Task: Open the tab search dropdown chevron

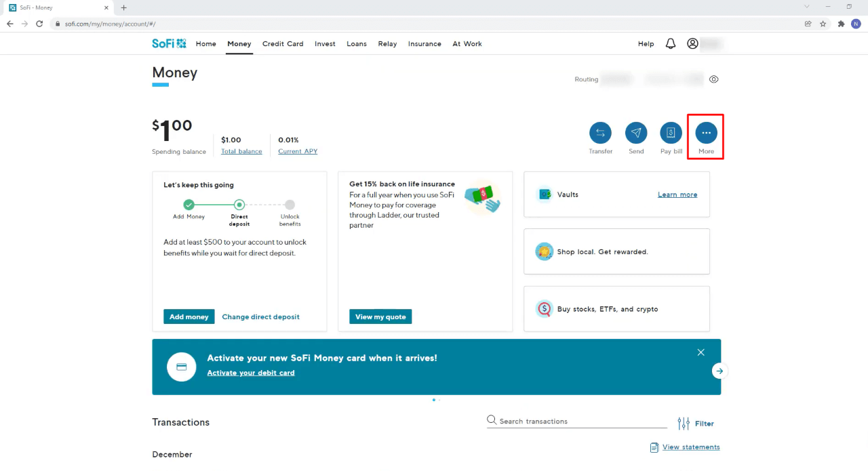Action: point(806,6)
